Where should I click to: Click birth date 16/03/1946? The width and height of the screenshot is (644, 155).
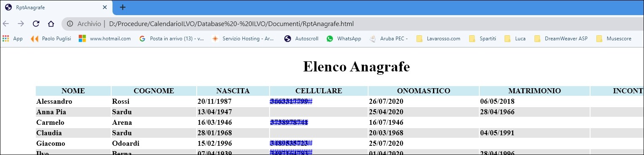point(214,122)
